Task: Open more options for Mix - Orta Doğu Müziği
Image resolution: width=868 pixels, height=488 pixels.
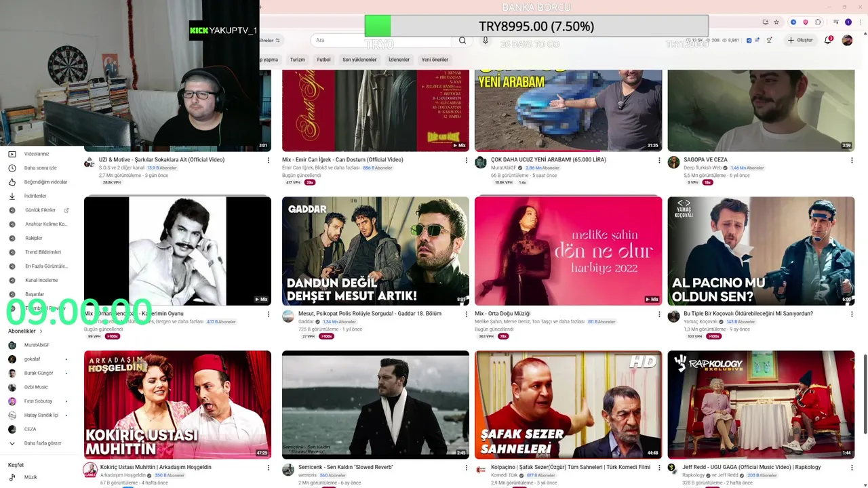Action: pyautogui.click(x=659, y=314)
